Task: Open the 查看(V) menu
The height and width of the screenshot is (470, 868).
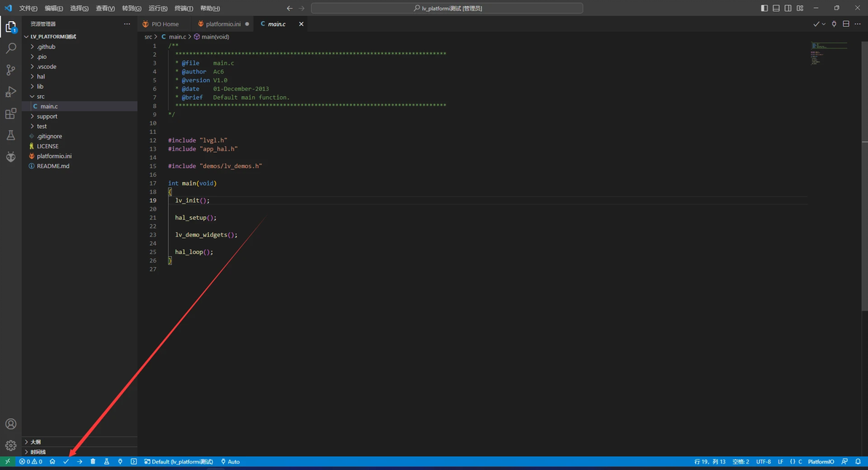Action: (105, 8)
